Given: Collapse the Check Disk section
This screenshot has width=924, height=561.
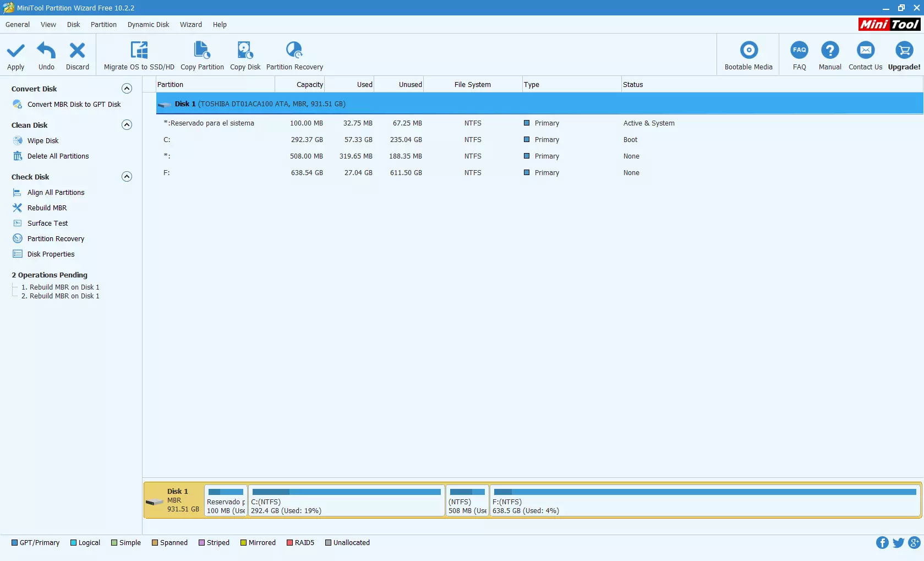Looking at the screenshot, I should [x=127, y=177].
